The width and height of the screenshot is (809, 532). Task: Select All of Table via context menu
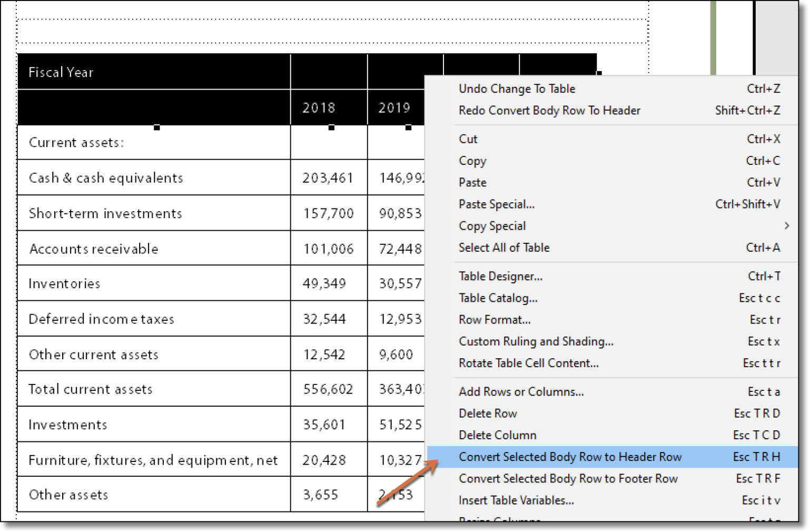(504, 248)
